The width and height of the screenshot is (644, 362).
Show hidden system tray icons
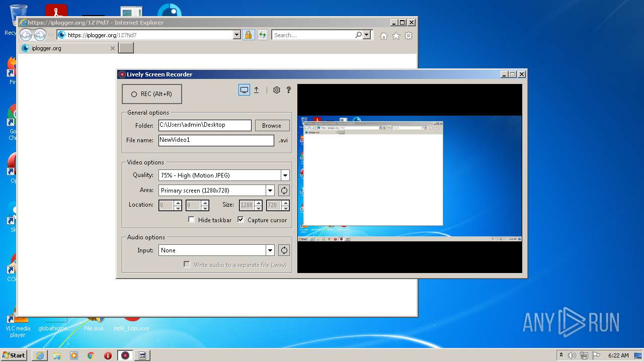[x=561, y=355]
